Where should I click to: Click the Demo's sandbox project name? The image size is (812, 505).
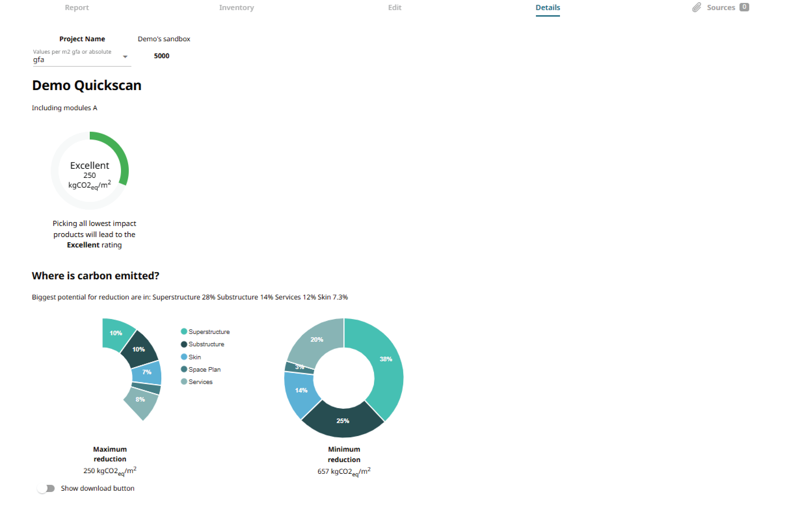164,39
